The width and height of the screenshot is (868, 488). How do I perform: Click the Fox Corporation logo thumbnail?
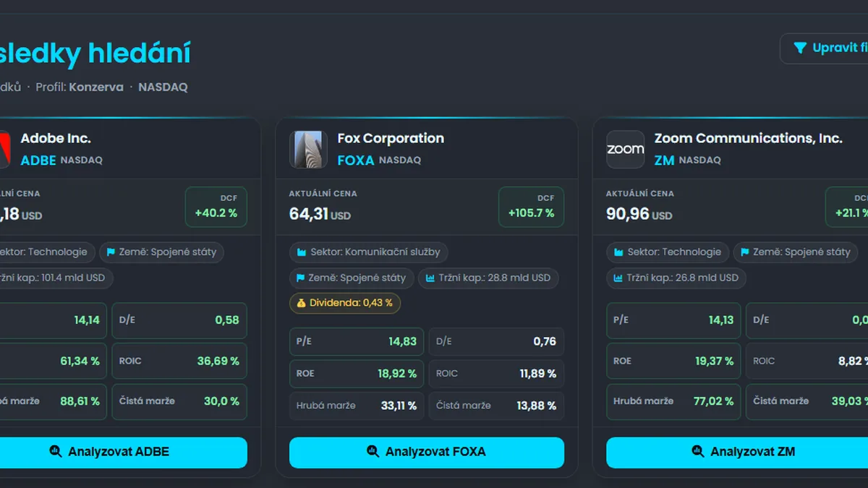309,150
